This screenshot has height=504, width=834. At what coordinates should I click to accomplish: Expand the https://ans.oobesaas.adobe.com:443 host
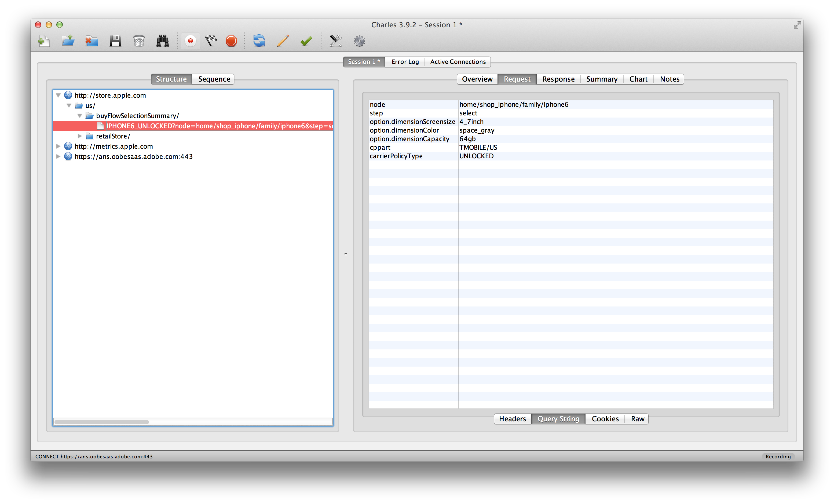pyautogui.click(x=58, y=156)
